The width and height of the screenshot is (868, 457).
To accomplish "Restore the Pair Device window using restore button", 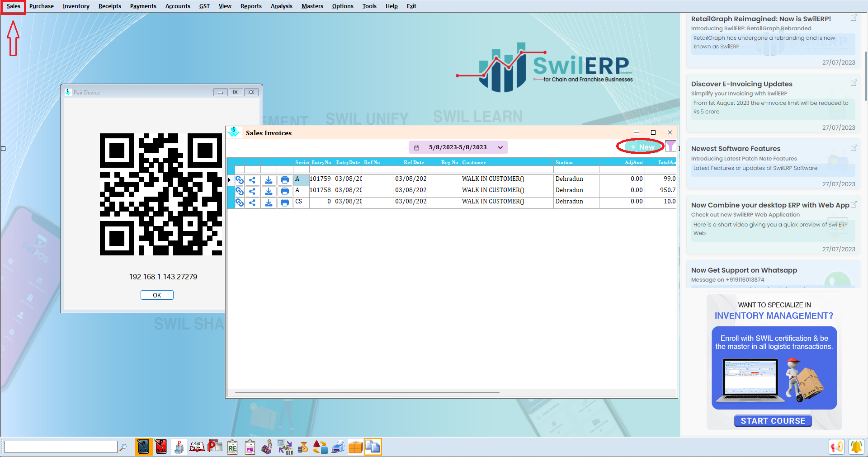I will click(x=236, y=92).
